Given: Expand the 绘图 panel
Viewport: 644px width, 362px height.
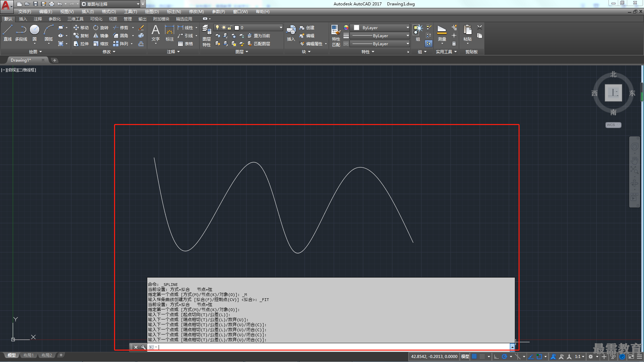Looking at the screenshot, I should (x=35, y=52).
